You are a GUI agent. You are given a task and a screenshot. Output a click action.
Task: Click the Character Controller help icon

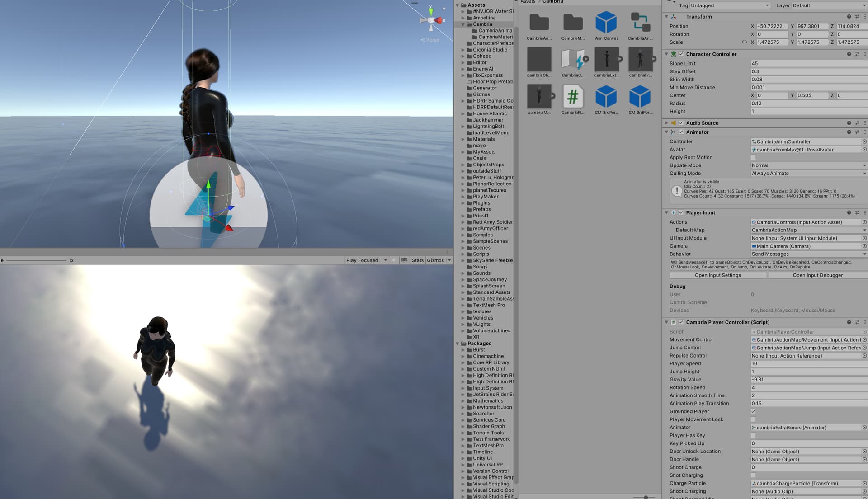[849, 54]
